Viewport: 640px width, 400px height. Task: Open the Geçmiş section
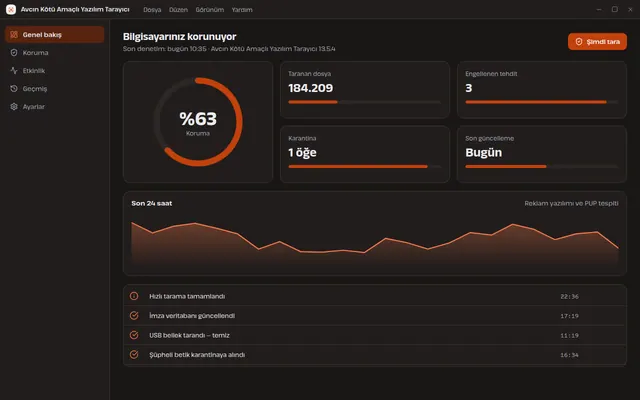coord(55,89)
